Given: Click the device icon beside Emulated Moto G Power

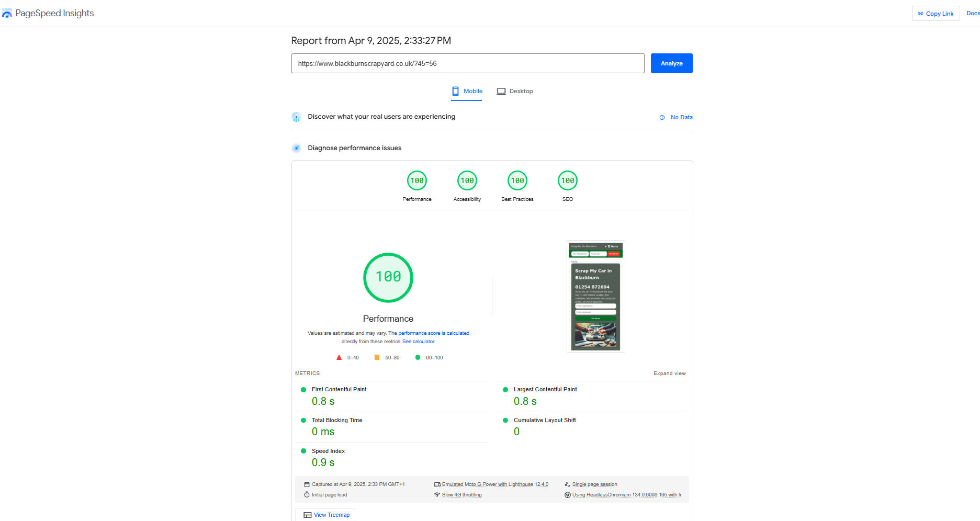Looking at the screenshot, I should pyautogui.click(x=437, y=484).
